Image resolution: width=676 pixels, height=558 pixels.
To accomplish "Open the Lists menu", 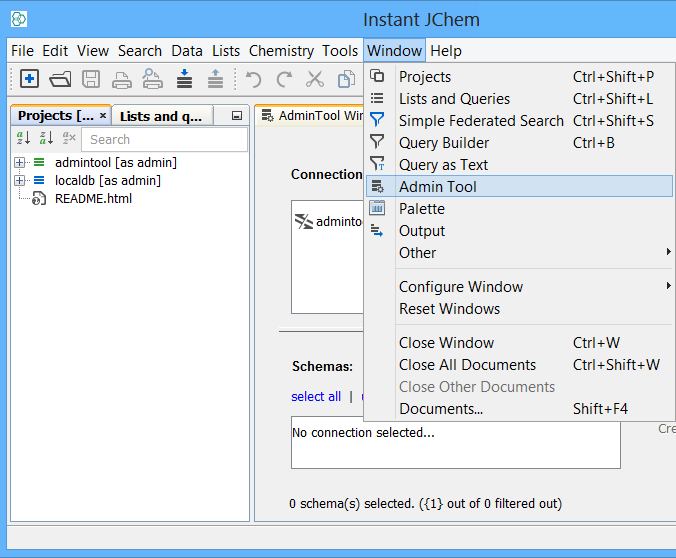I will tap(226, 51).
